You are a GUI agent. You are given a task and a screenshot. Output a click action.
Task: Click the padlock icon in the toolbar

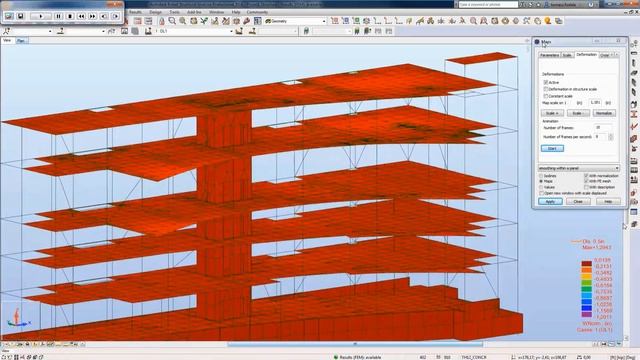(x=162, y=21)
